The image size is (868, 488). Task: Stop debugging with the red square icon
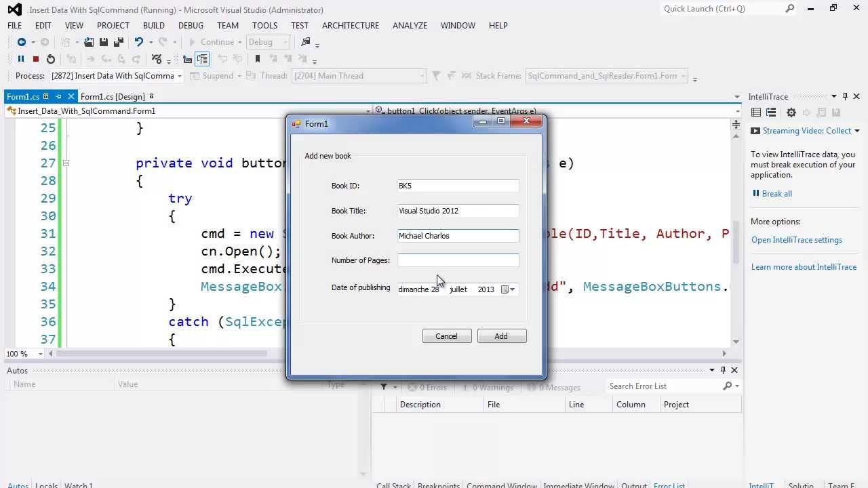[36, 59]
